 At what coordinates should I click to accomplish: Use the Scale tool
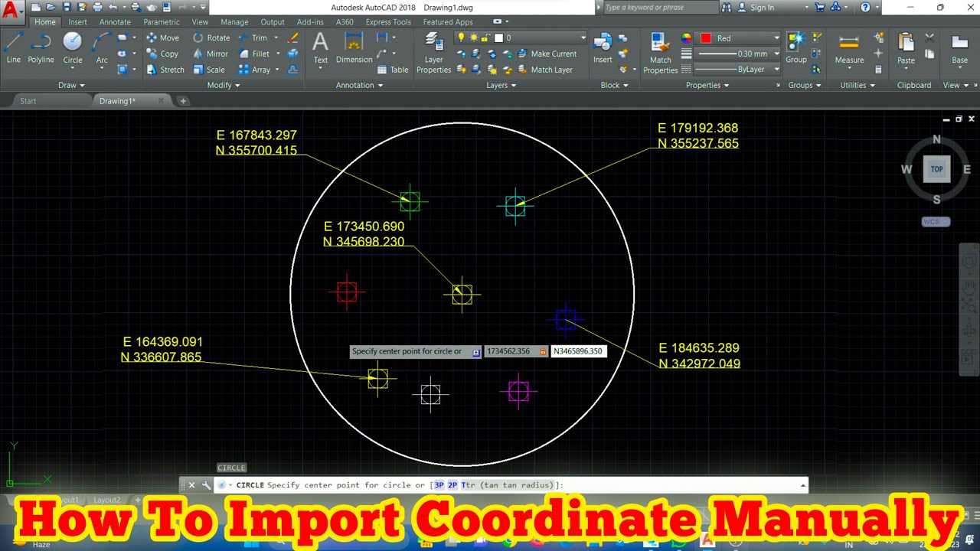209,70
